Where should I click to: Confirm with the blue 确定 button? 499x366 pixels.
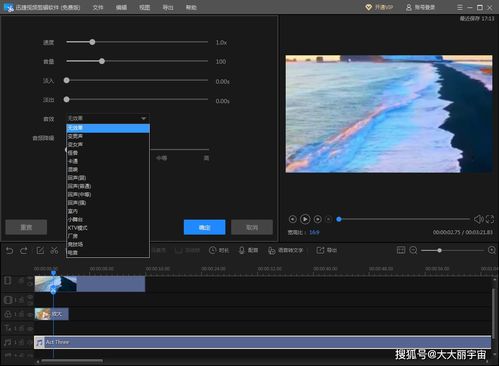coord(204,227)
